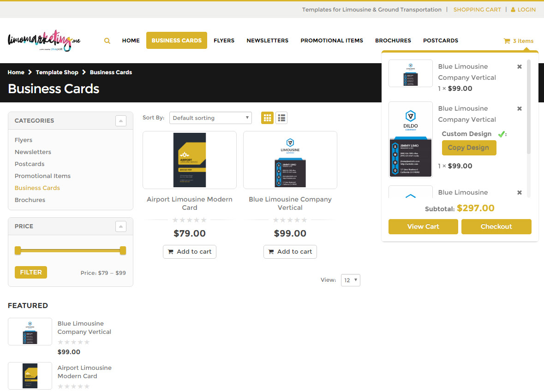Add Airport Limousine Modern Card to cart
Viewport: 544px width, 392px height.
pyautogui.click(x=190, y=252)
